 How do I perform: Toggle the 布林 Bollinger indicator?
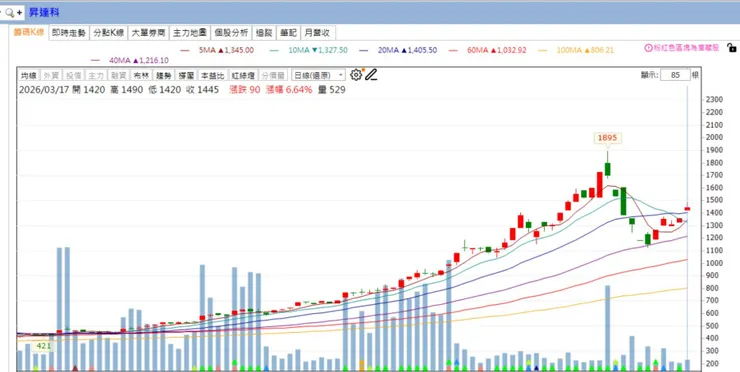click(x=141, y=75)
